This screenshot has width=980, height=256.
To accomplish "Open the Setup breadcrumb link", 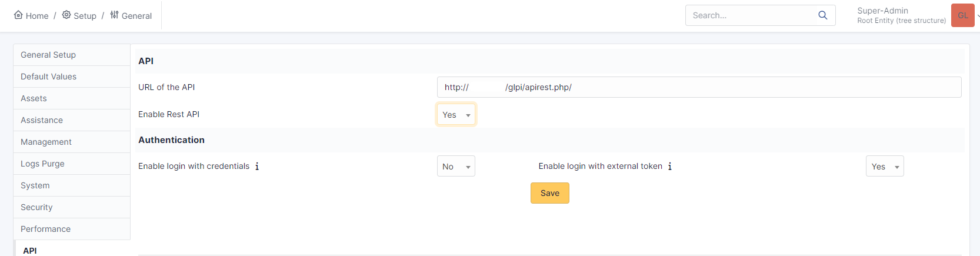I will click(x=85, y=16).
